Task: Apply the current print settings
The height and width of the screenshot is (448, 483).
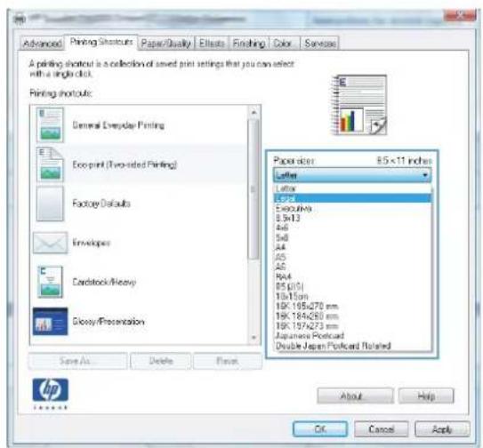Action: (442, 429)
